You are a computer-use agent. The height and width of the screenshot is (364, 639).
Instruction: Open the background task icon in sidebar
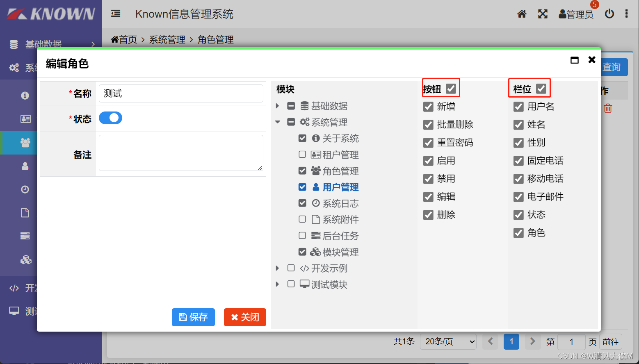[25, 236]
